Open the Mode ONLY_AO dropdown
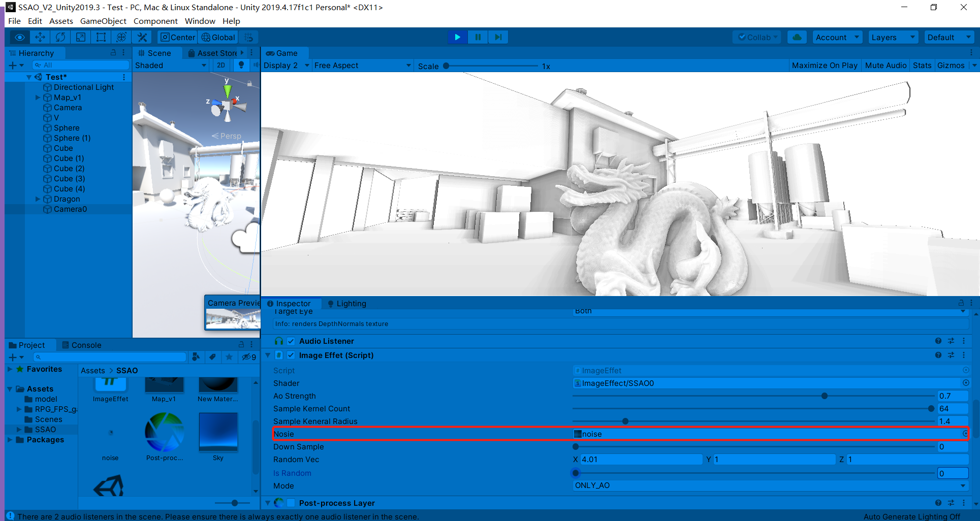The height and width of the screenshot is (521, 980). click(770, 485)
